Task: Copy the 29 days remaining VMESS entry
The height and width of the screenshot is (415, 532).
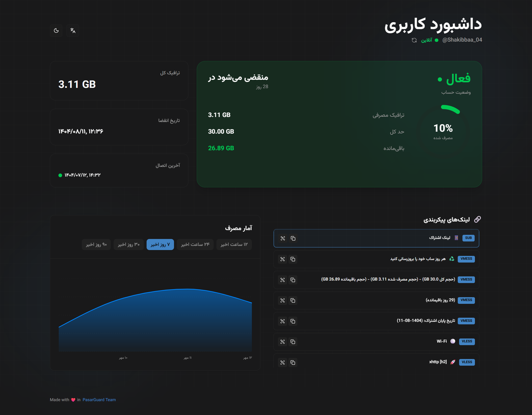Action: tap(293, 301)
